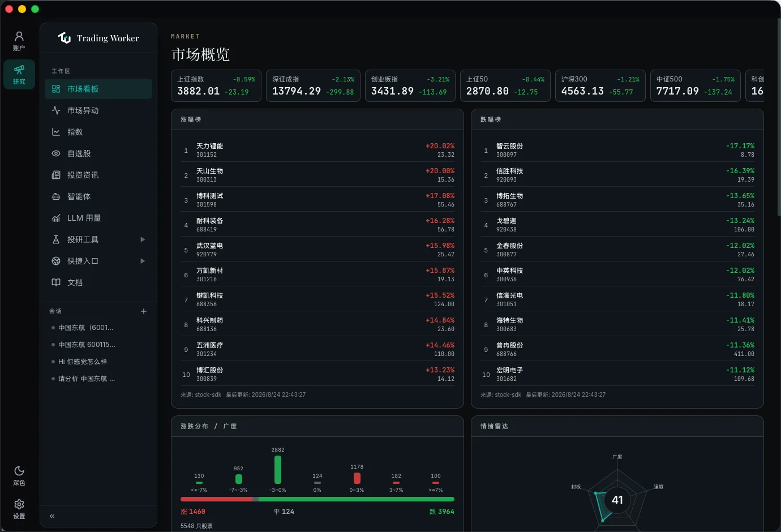Open the 市场看板 menu item
This screenshot has width=781, height=532.
click(x=98, y=89)
